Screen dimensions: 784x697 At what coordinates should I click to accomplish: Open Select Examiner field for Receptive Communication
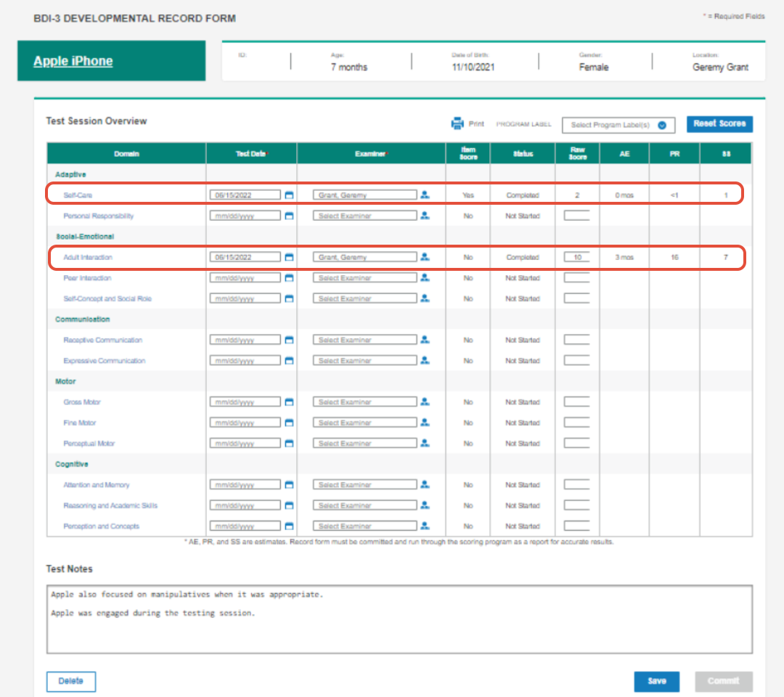click(364, 340)
